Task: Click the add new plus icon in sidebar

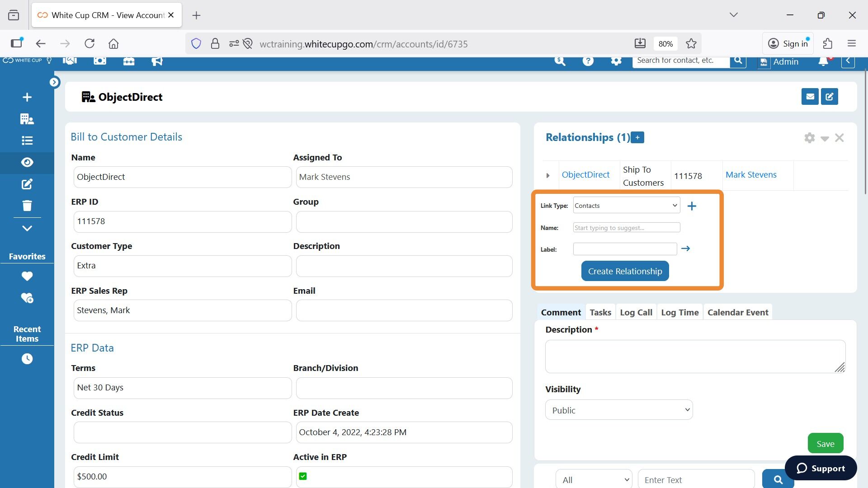Action: point(27,97)
